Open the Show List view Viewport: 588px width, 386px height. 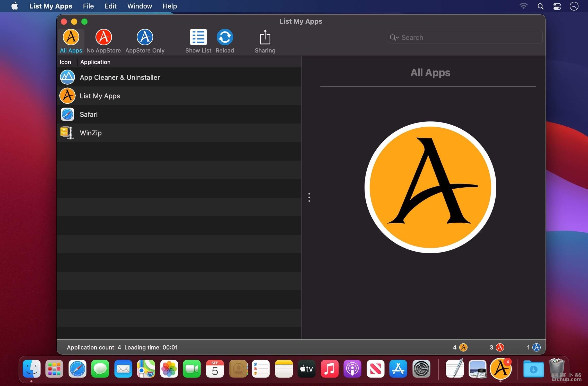pos(198,37)
